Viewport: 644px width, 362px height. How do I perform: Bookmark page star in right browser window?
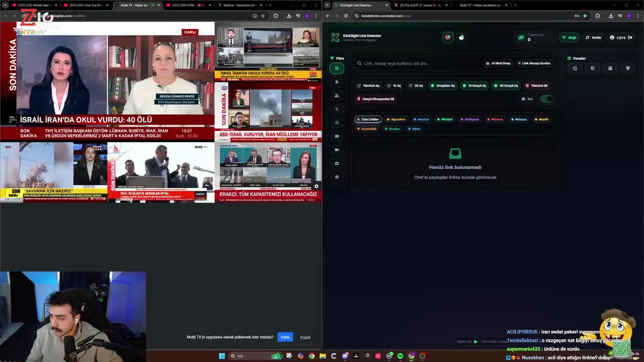pyautogui.click(x=585, y=16)
